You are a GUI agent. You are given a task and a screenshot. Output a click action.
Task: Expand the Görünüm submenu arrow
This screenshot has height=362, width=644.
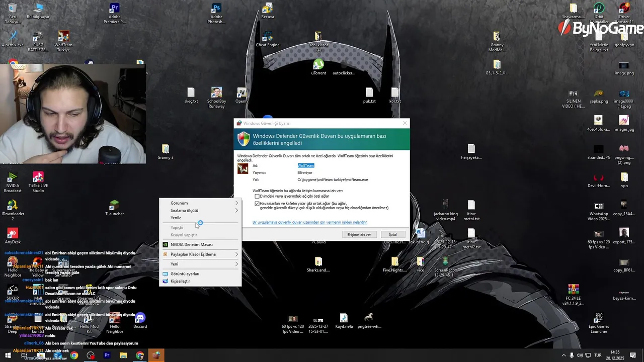click(x=236, y=203)
